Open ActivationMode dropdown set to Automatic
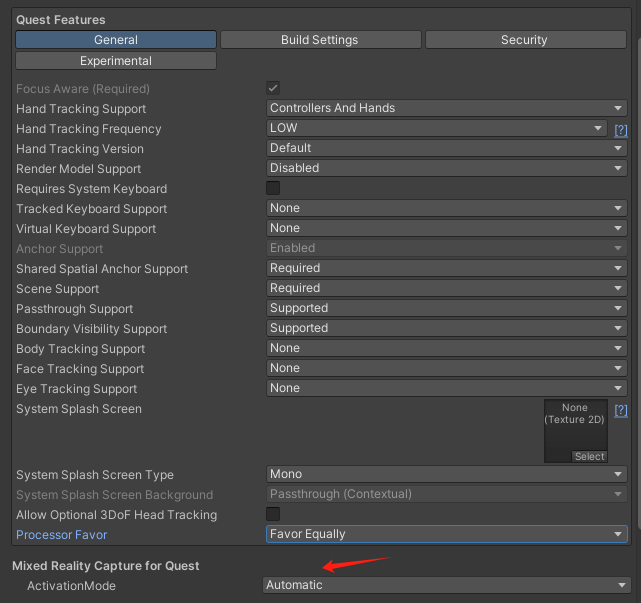This screenshot has height=603, width=641. (446, 585)
